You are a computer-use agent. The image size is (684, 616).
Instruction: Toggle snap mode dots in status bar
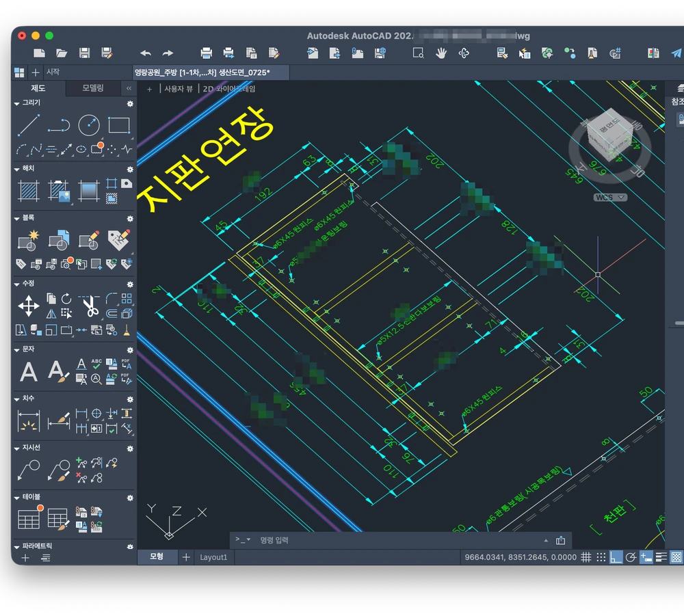(601, 557)
